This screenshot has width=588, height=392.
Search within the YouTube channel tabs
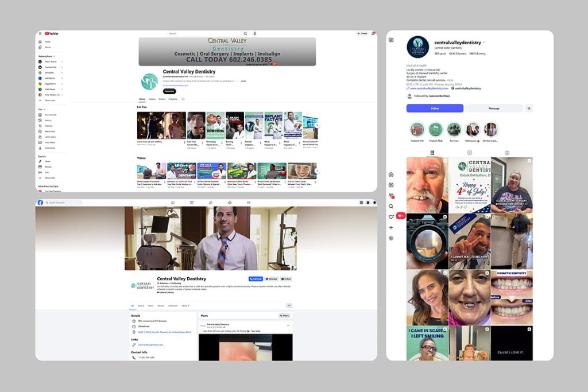pos(183,99)
